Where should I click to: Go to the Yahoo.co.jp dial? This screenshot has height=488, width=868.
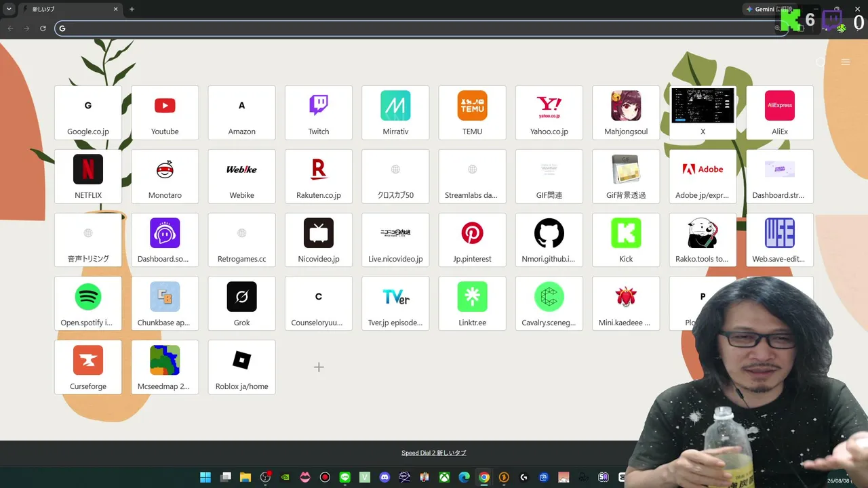click(549, 113)
